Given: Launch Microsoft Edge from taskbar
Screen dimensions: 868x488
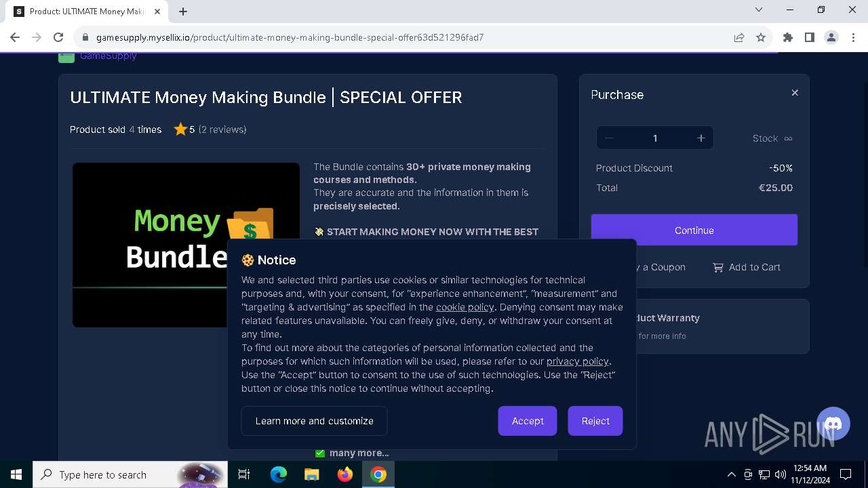Looking at the screenshot, I should 278,474.
